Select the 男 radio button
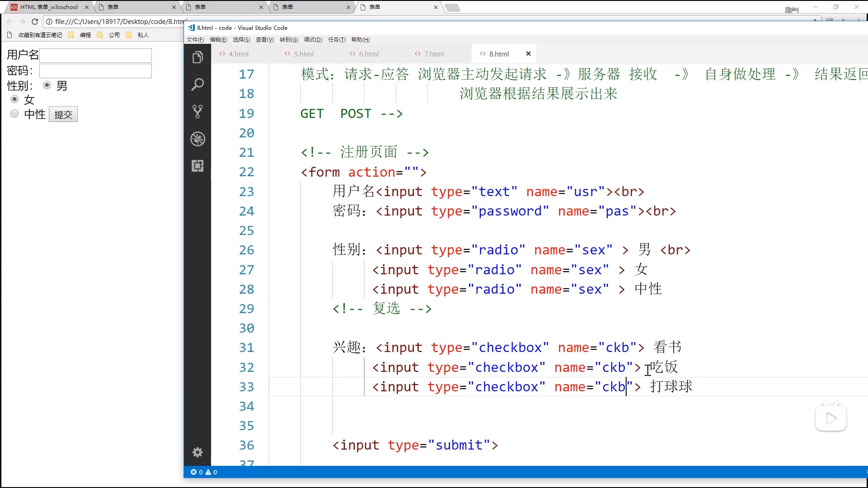 [x=47, y=85]
